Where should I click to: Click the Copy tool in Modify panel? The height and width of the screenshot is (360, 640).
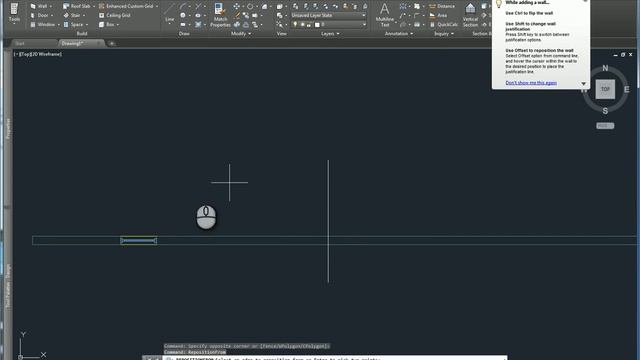(245, 15)
